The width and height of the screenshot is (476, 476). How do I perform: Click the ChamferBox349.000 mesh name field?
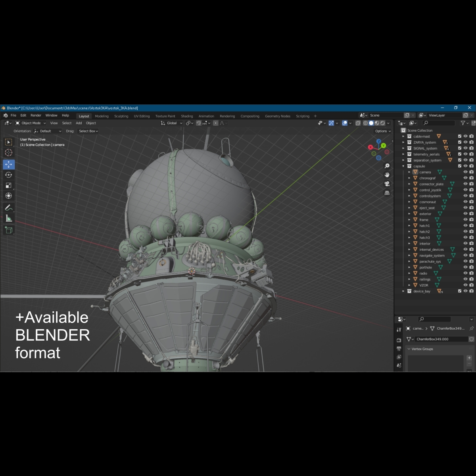pos(441,339)
